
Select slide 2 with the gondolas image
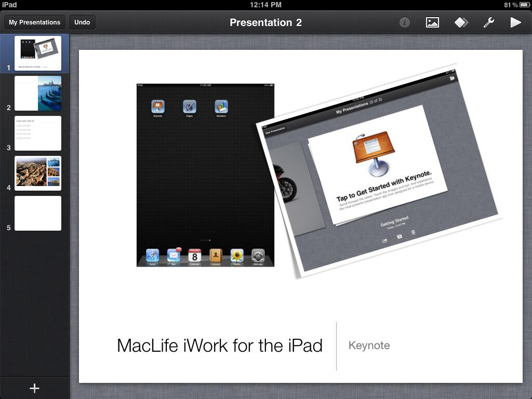pos(38,94)
